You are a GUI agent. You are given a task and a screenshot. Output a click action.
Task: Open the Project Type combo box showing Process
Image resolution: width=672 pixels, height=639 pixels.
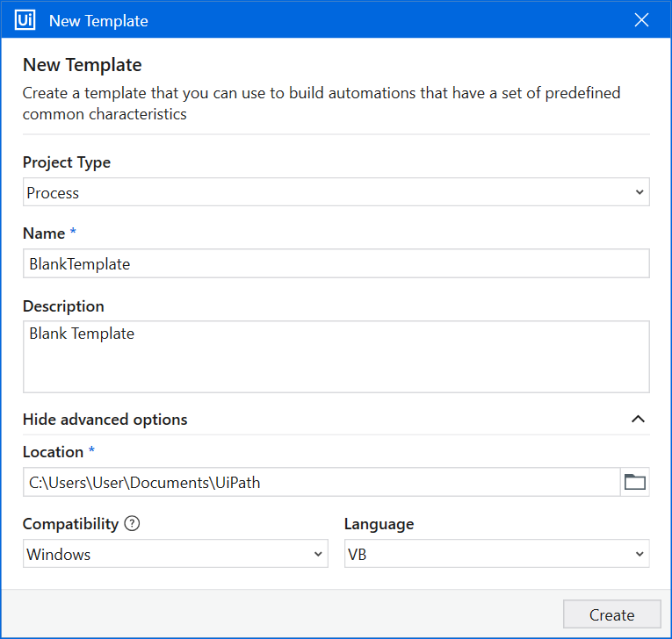tap(325, 192)
